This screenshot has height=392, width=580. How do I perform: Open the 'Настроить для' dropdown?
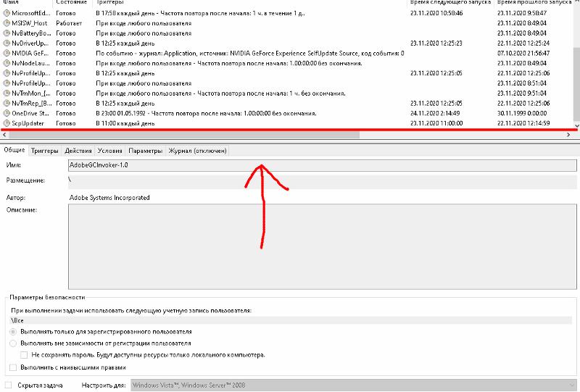353,385
